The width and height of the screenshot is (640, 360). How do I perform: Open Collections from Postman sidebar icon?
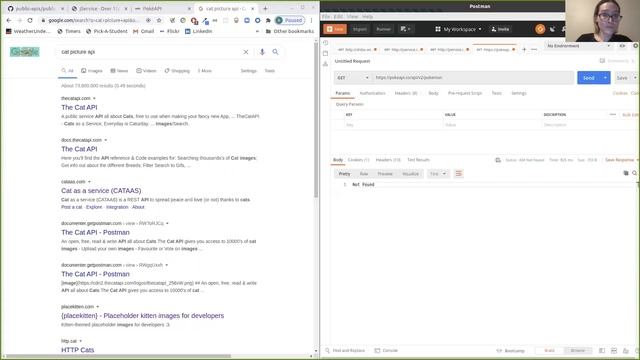click(x=325, y=53)
